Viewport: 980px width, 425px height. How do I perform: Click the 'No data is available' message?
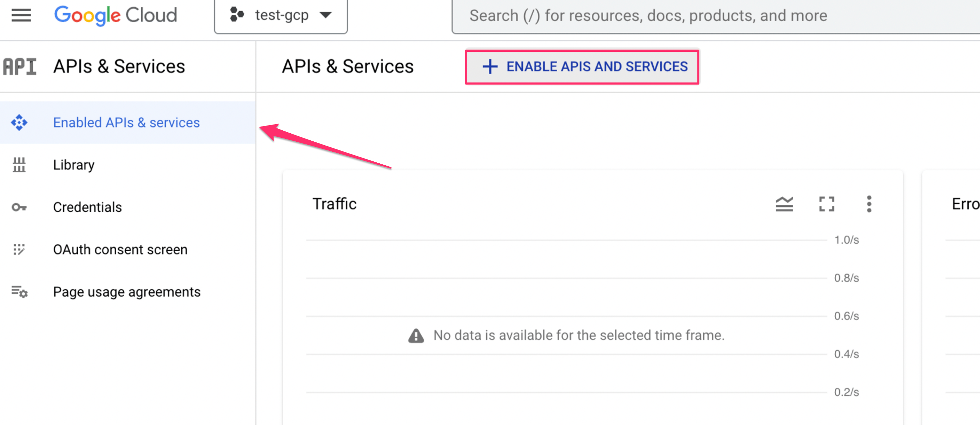coord(579,335)
